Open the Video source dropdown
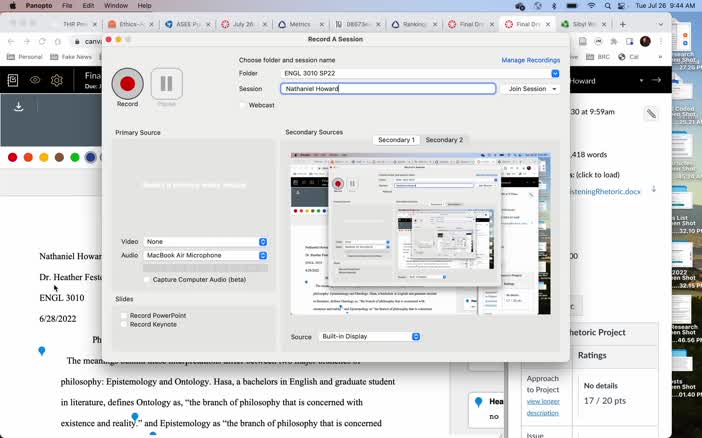702x438 pixels. 207,241
